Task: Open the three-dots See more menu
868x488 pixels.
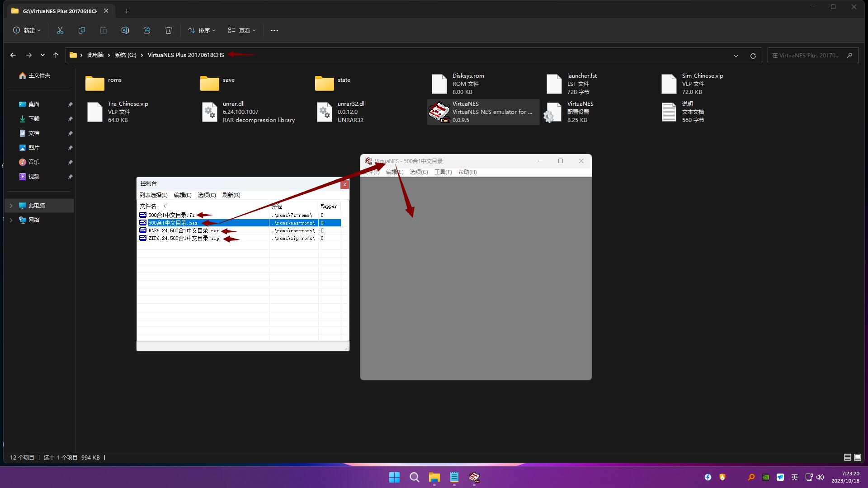Action: pyautogui.click(x=274, y=30)
